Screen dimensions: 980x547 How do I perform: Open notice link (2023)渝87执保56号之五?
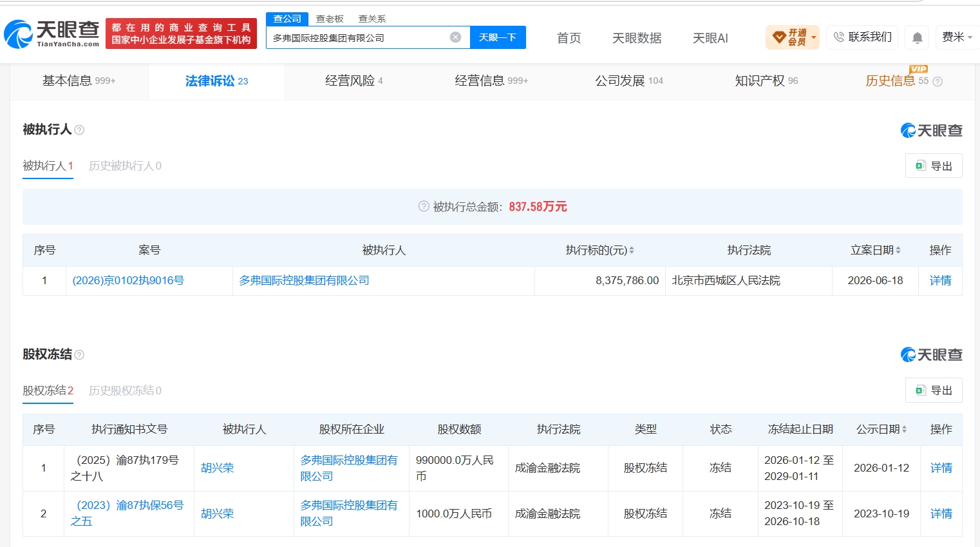(x=127, y=513)
